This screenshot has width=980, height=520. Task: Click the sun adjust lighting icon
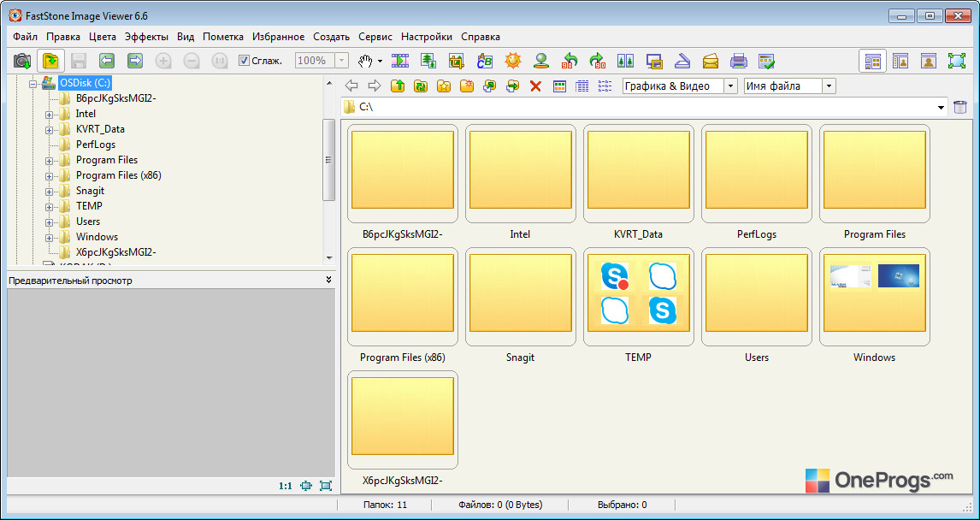[x=512, y=61]
